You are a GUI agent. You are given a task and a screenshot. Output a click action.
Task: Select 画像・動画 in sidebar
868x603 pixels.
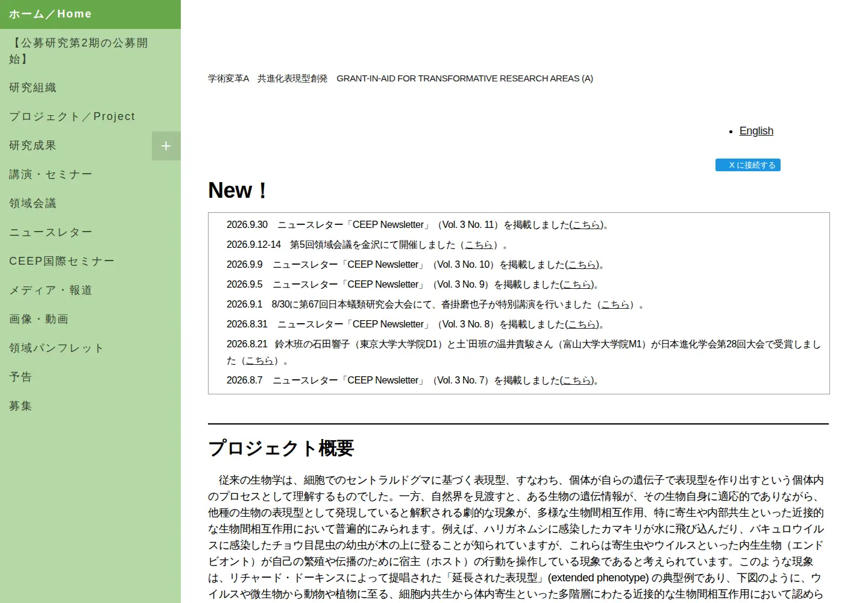[90, 319]
